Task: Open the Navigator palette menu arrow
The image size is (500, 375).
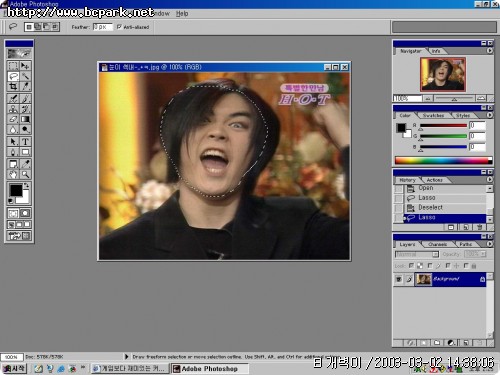Action: pos(489,51)
